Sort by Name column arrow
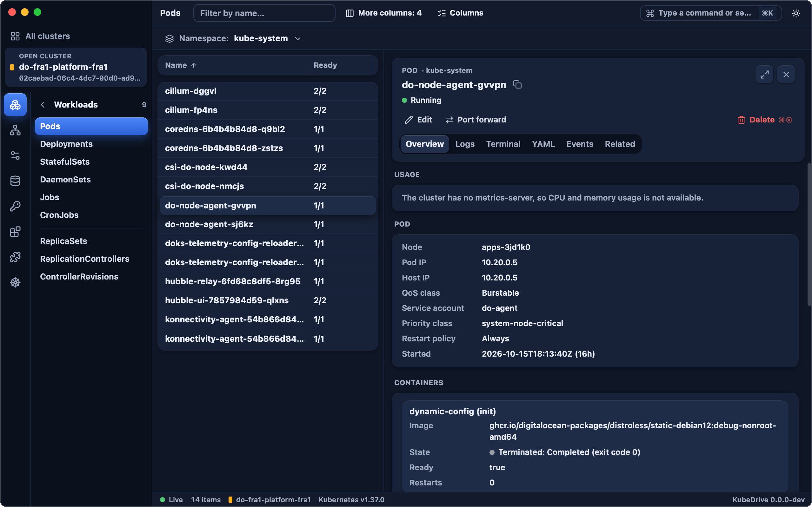The height and width of the screenshot is (507, 812). pyautogui.click(x=194, y=65)
